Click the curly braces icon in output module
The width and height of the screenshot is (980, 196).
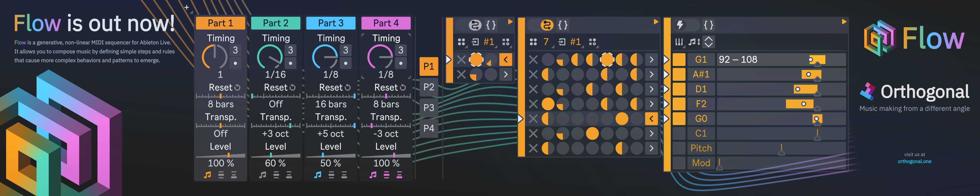[x=708, y=25]
